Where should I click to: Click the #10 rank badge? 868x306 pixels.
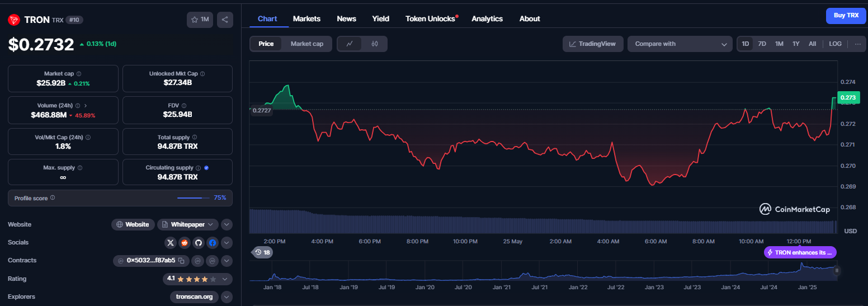point(74,20)
